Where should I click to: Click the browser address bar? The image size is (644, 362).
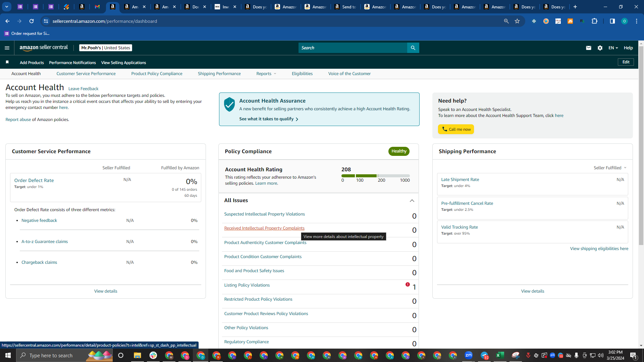pyautogui.click(x=275, y=21)
